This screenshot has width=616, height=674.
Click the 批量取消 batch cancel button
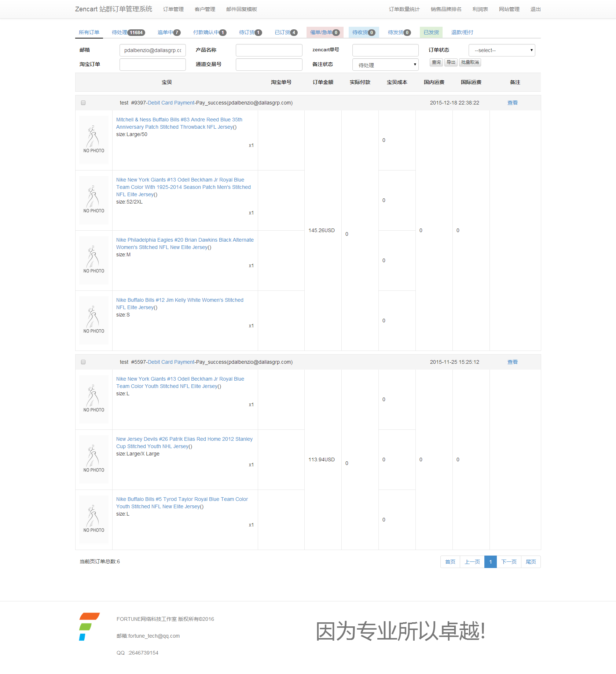[470, 62]
